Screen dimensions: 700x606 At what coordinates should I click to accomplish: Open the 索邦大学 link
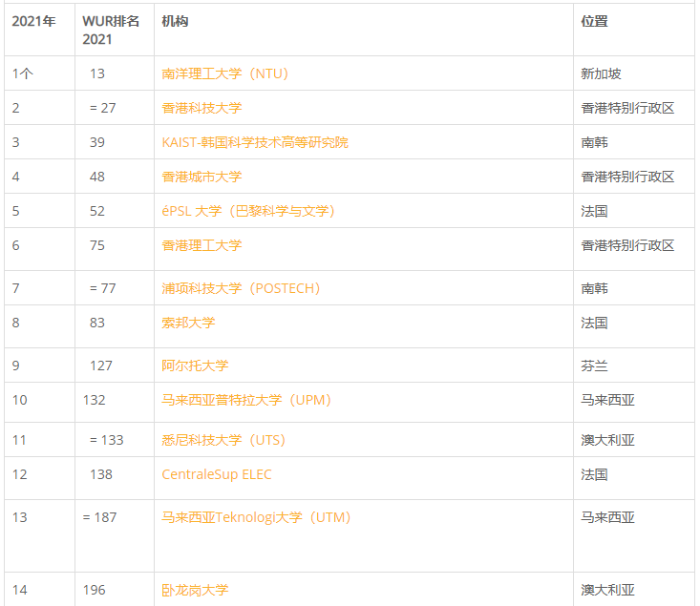[x=188, y=323]
